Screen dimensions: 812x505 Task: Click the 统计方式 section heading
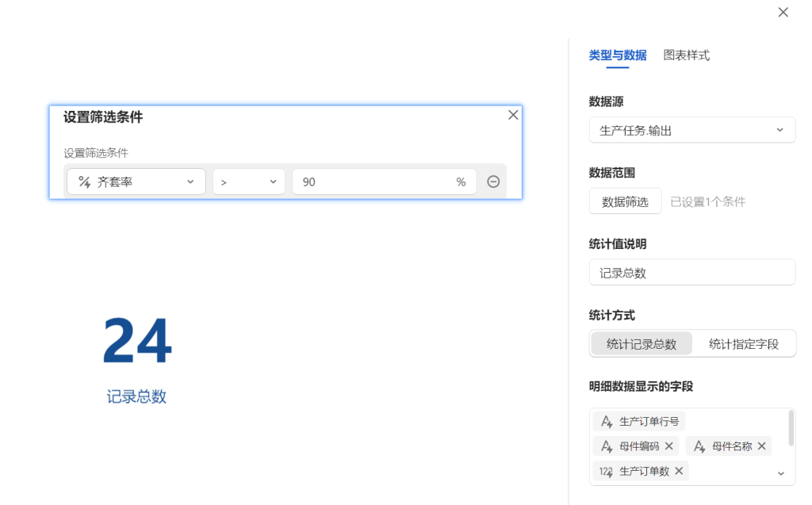click(611, 316)
